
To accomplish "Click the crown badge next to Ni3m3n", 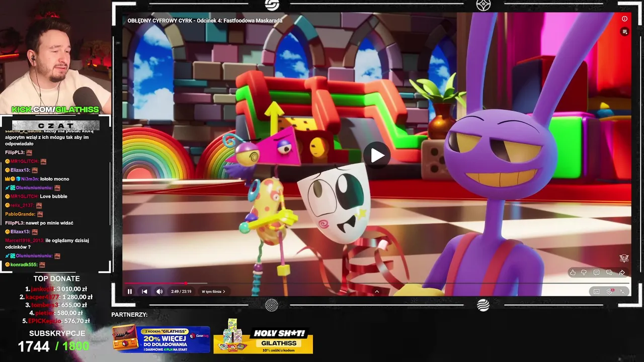I will [8, 179].
